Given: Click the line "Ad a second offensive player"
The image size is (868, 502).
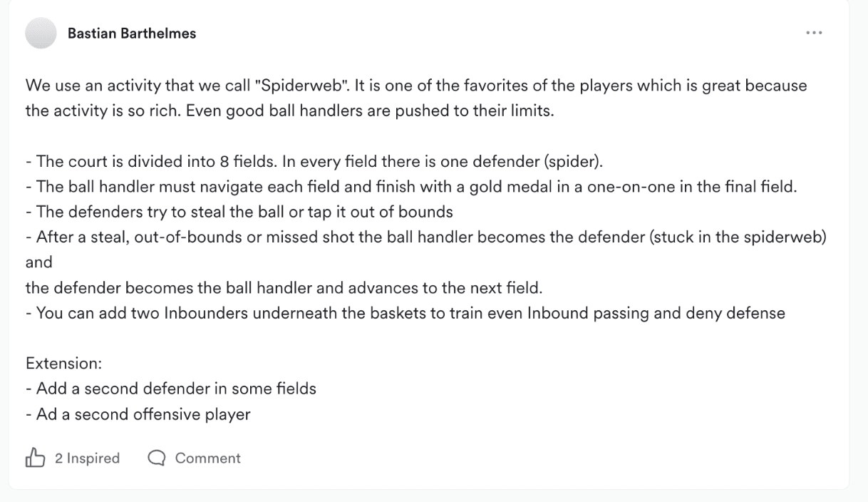Looking at the screenshot, I should [x=138, y=414].
